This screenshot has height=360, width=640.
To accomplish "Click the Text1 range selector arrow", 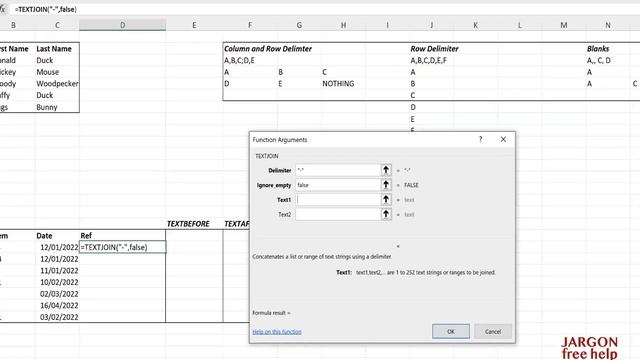I will (386, 200).
